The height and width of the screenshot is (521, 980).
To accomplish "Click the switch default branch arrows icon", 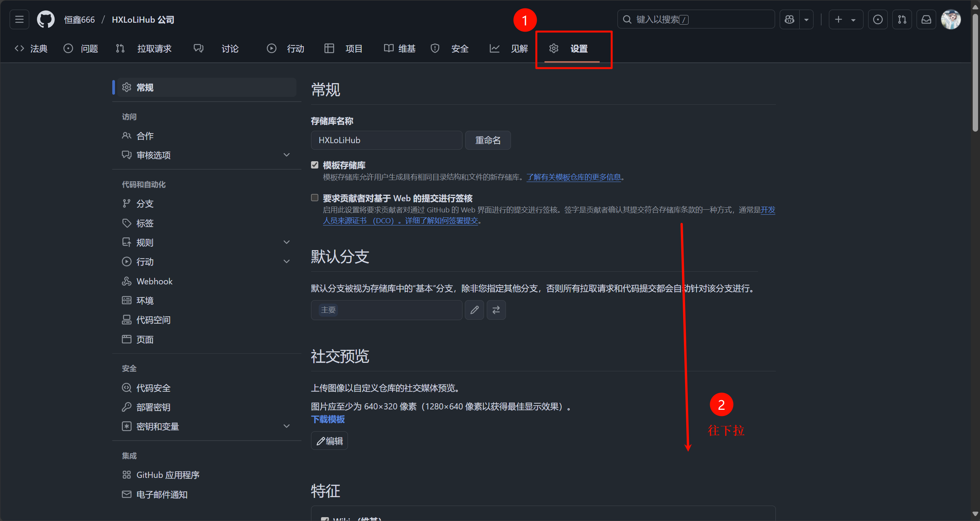I will [496, 310].
